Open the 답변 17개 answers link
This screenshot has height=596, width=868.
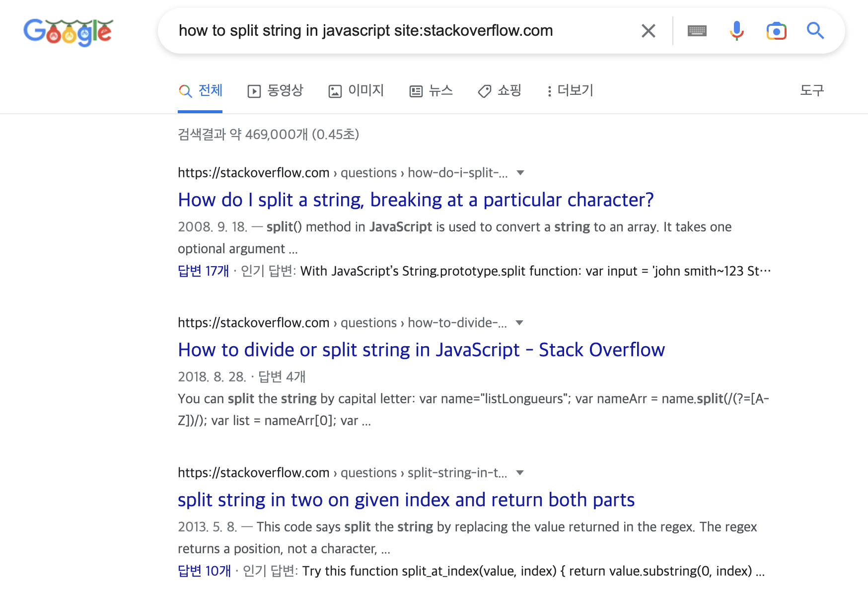[x=203, y=271]
